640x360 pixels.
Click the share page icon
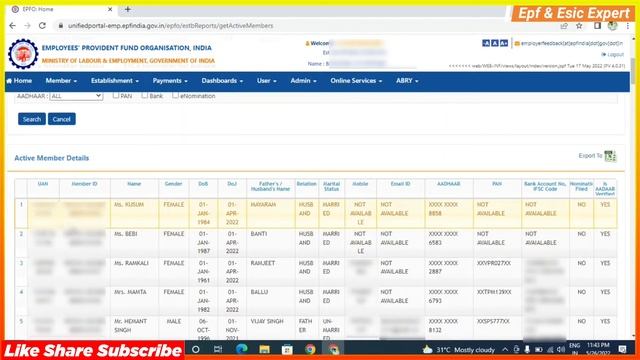[564, 26]
